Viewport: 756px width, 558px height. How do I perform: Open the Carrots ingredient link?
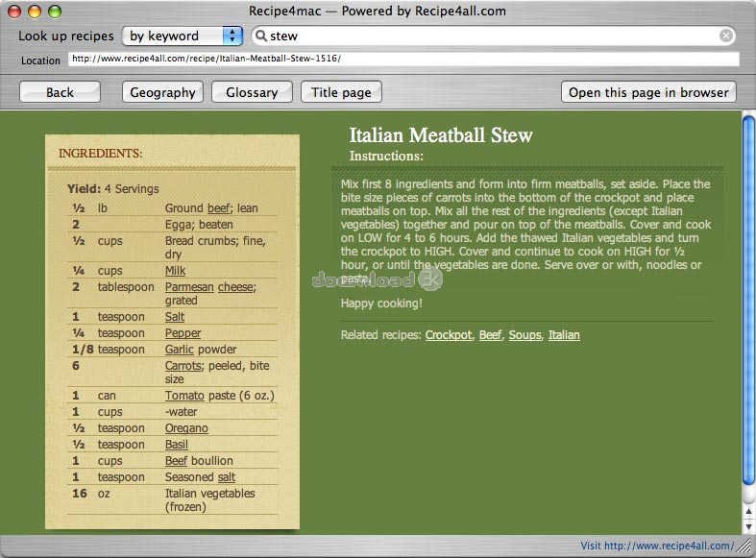183,366
